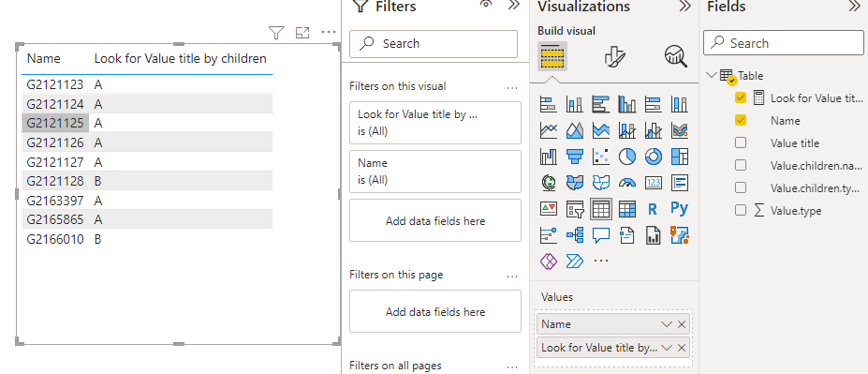Get more visuals via ellipsis in gallery

tap(600, 261)
